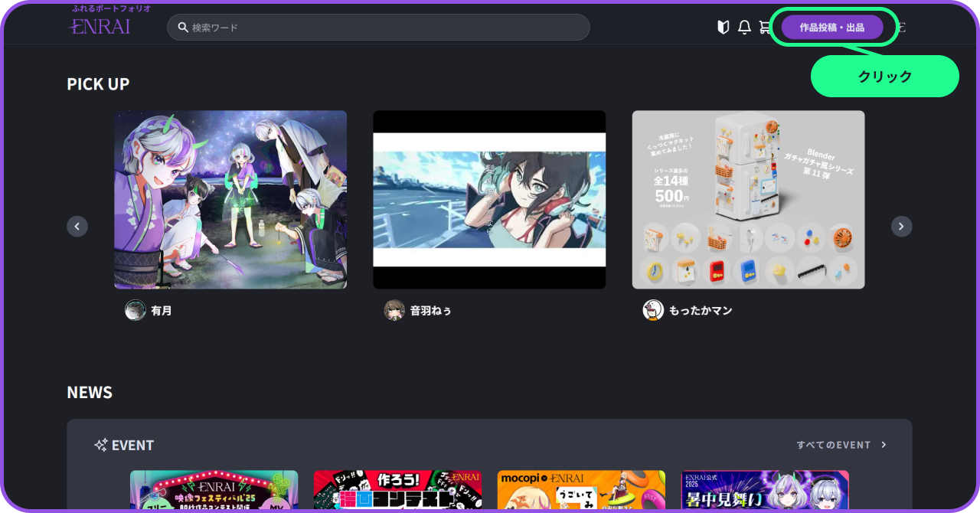Open the beginner guide leaf-mark icon
The width and height of the screenshot is (980, 513).
coord(723,28)
